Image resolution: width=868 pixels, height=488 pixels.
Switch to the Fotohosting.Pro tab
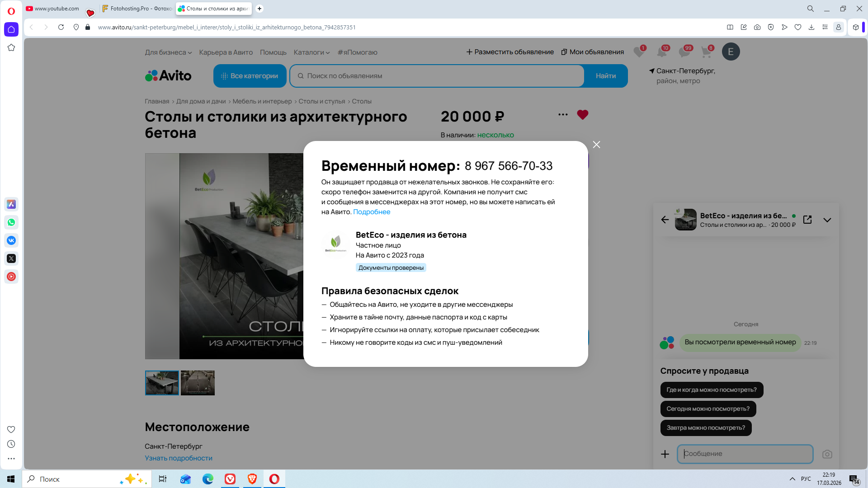(137, 9)
